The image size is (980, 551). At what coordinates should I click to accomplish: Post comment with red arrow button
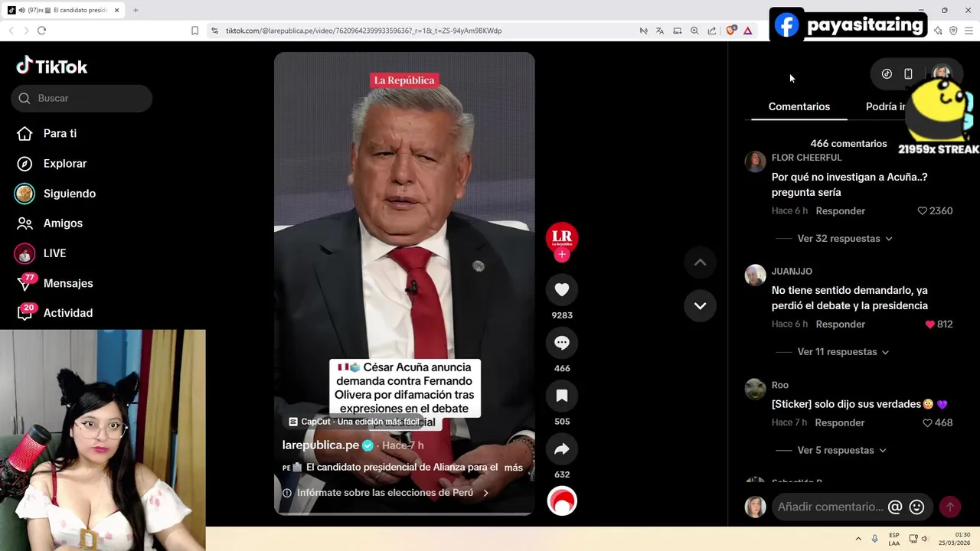[949, 507]
